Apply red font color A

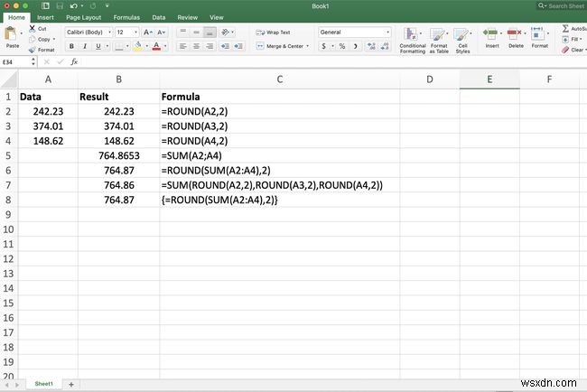tap(157, 46)
